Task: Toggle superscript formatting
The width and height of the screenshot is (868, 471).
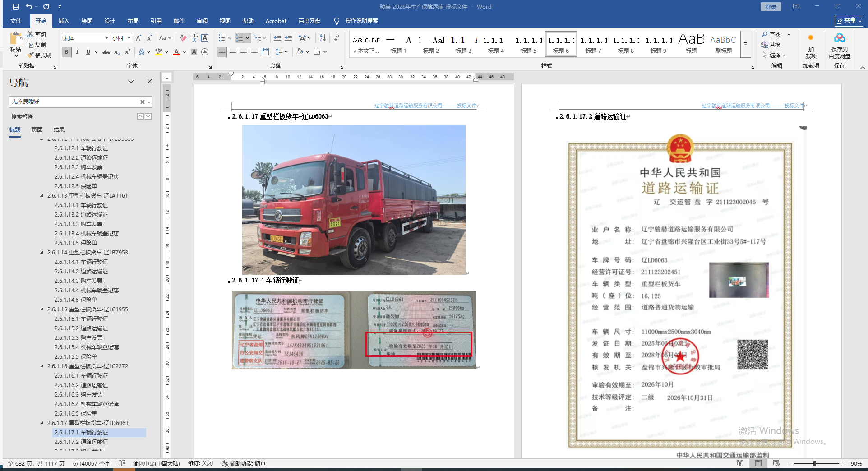Action: (128, 52)
